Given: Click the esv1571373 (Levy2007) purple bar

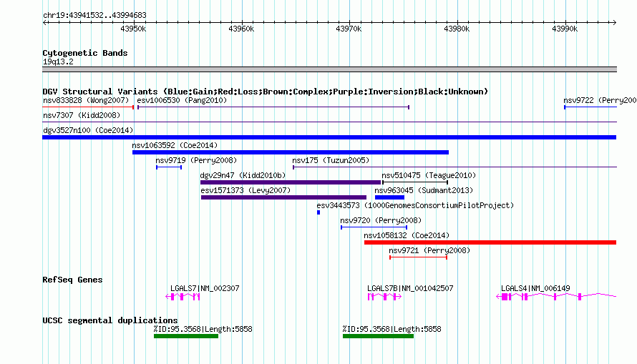Looking at the screenshot, I should (x=283, y=197).
